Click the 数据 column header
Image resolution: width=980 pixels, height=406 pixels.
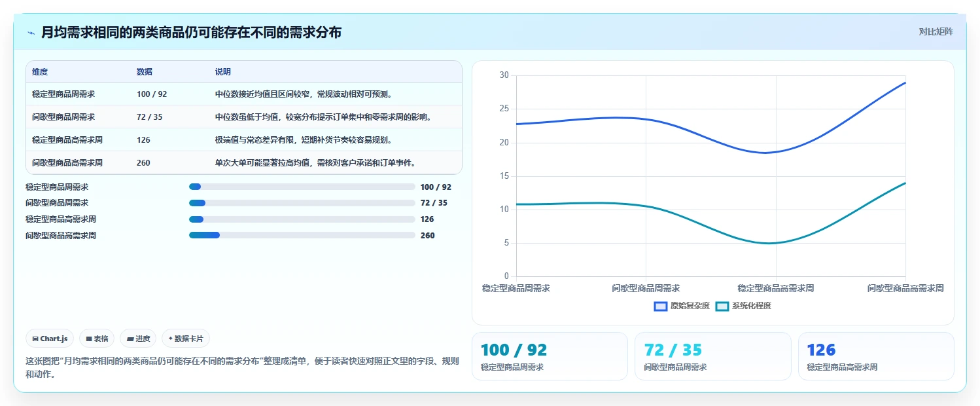145,71
